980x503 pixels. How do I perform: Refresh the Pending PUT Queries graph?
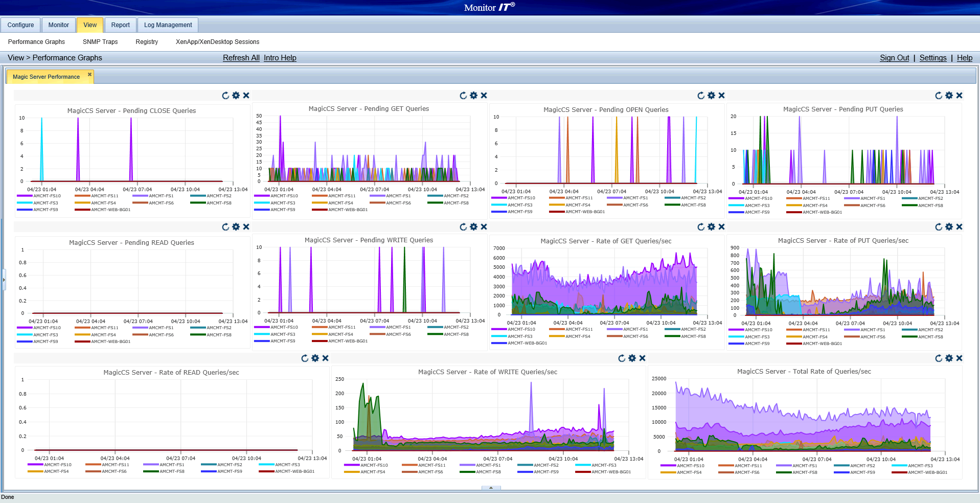[939, 96]
